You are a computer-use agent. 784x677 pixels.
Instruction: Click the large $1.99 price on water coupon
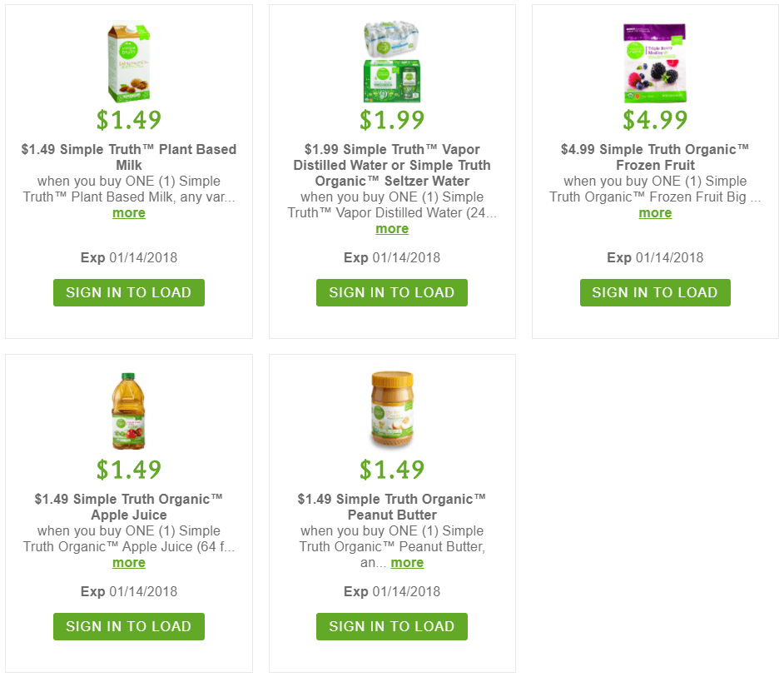pos(392,120)
